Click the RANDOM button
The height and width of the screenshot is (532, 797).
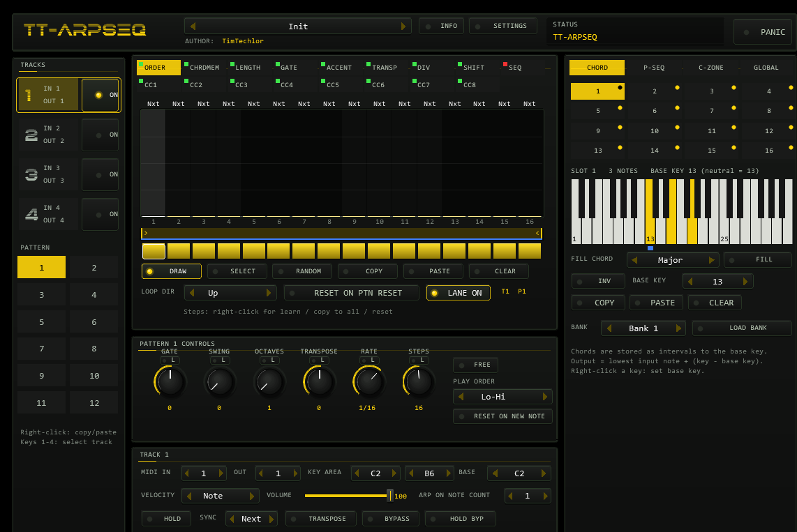click(x=302, y=271)
